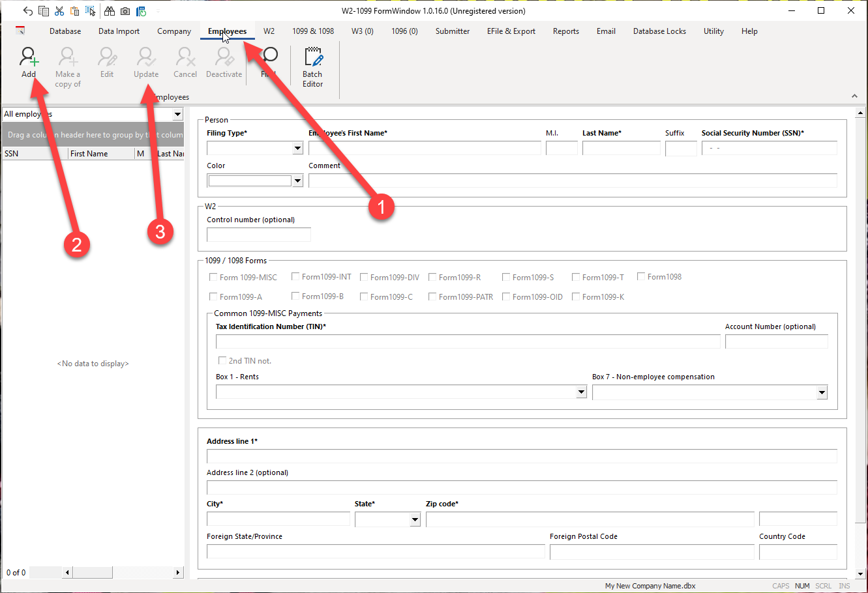This screenshot has height=593, width=868.
Task: Click the camera screenshot icon
Action: (125, 11)
